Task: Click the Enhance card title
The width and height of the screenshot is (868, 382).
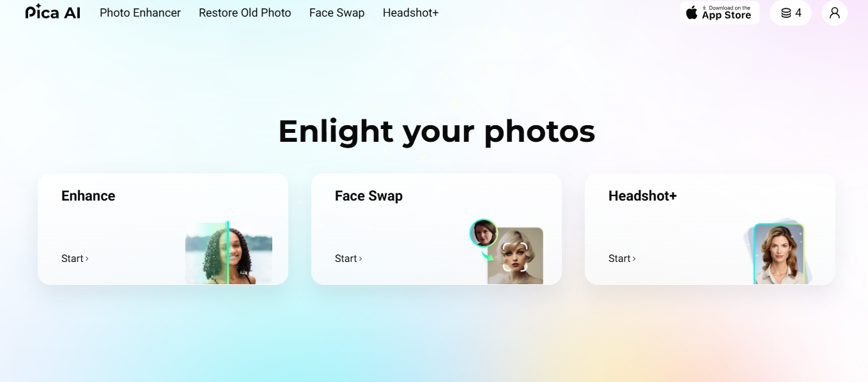Action: [x=88, y=196]
